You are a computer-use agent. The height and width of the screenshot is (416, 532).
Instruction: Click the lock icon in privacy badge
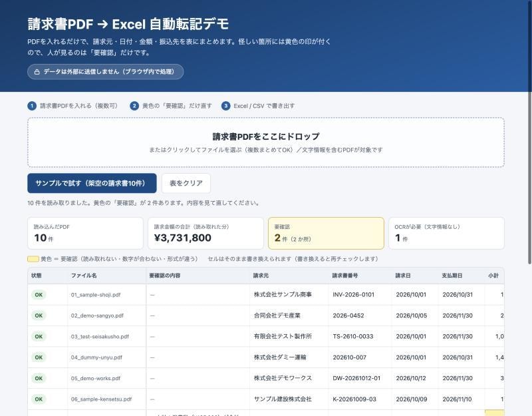point(37,72)
